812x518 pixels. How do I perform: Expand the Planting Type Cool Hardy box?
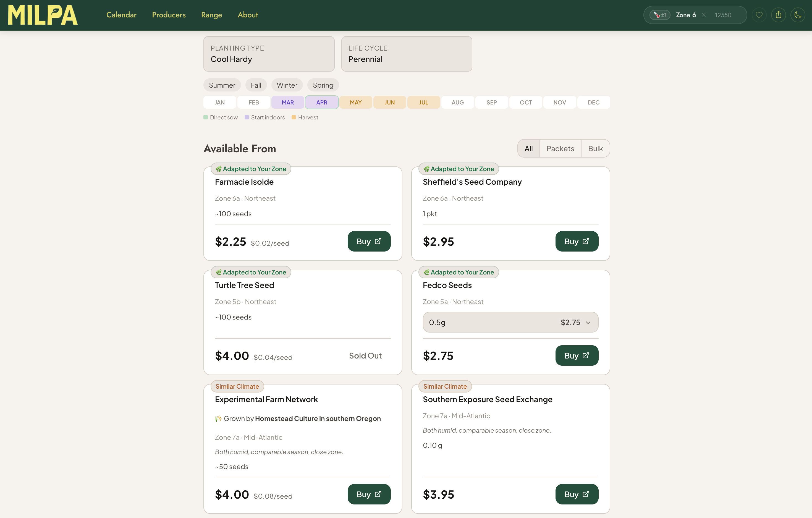pyautogui.click(x=269, y=54)
